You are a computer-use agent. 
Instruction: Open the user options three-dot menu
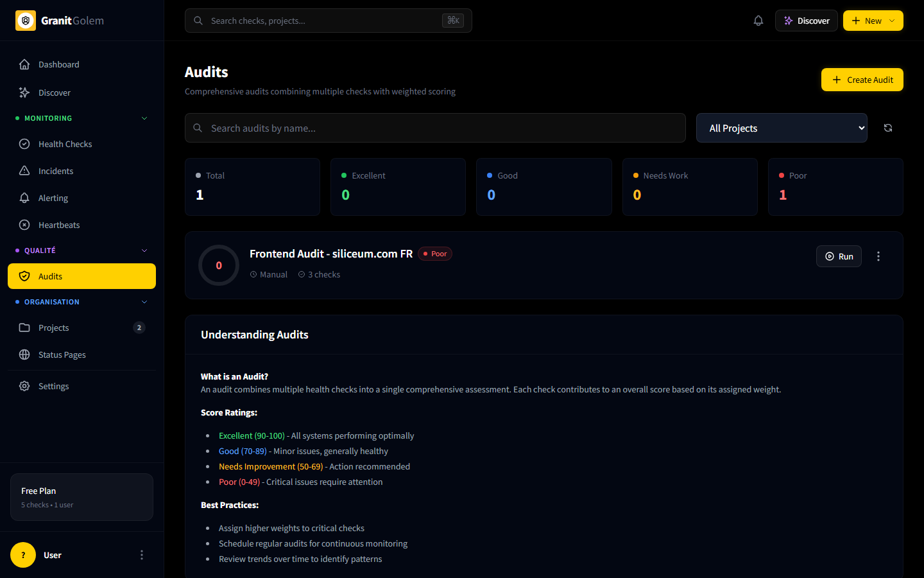click(142, 555)
